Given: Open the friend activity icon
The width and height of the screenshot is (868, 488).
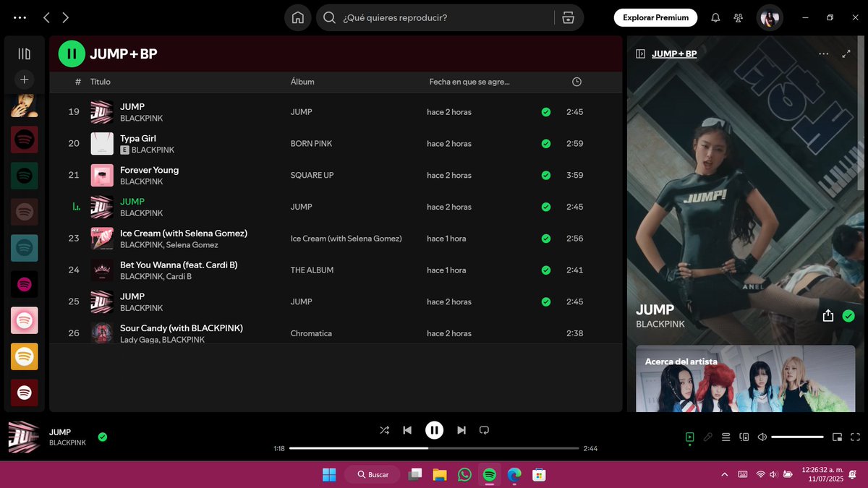Looking at the screenshot, I should click(738, 18).
